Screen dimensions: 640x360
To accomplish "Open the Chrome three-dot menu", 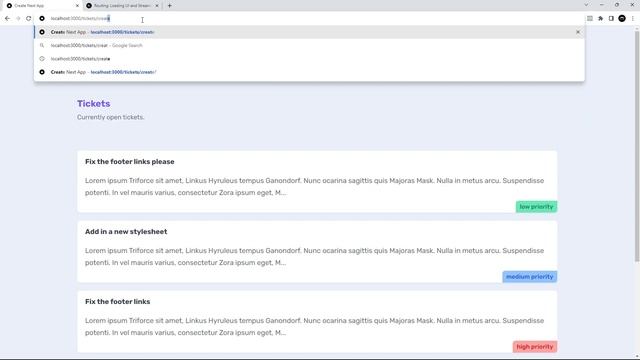I will point(633,18).
